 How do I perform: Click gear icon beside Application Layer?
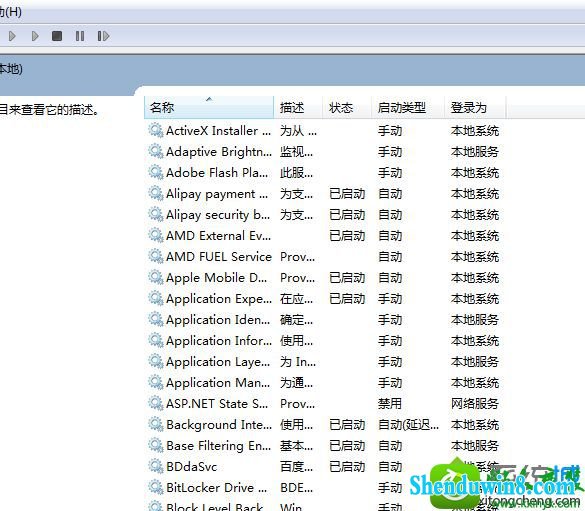coord(156,361)
